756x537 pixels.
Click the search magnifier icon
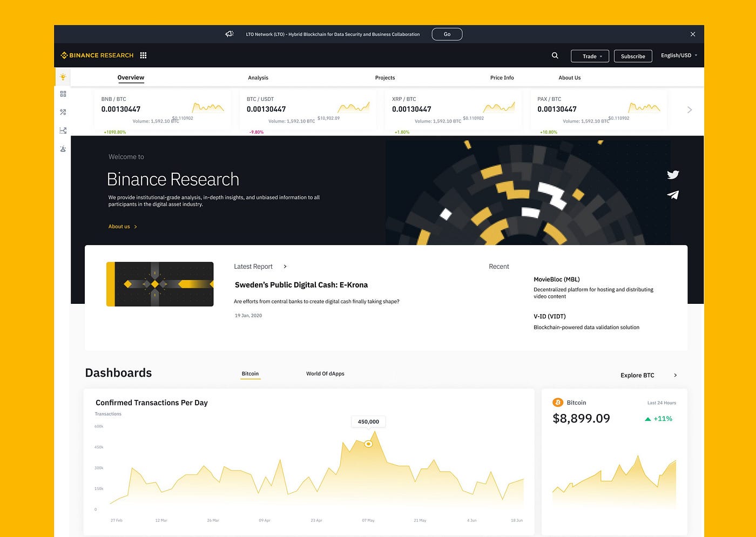coord(555,55)
